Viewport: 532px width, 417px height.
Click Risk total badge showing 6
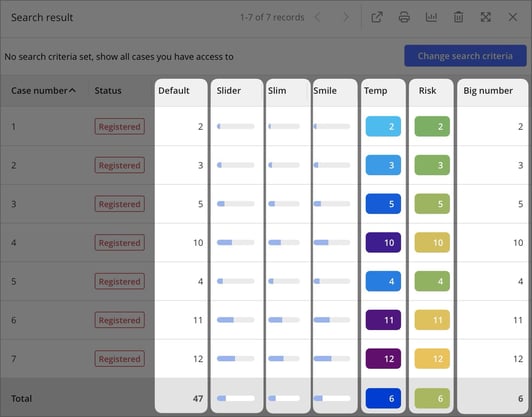coord(432,398)
